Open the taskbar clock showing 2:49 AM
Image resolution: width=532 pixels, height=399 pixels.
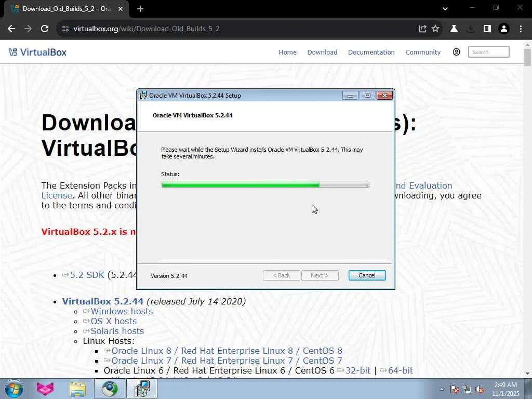click(x=506, y=389)
